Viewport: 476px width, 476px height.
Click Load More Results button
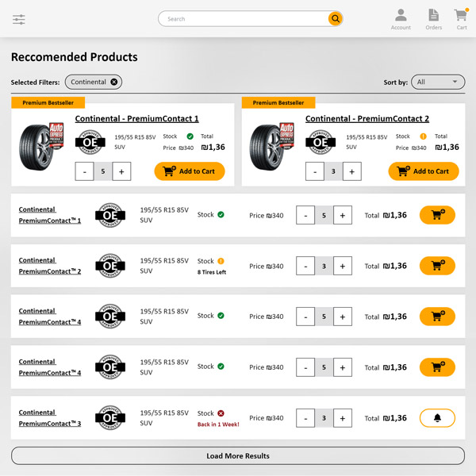[x=238, y=456]
